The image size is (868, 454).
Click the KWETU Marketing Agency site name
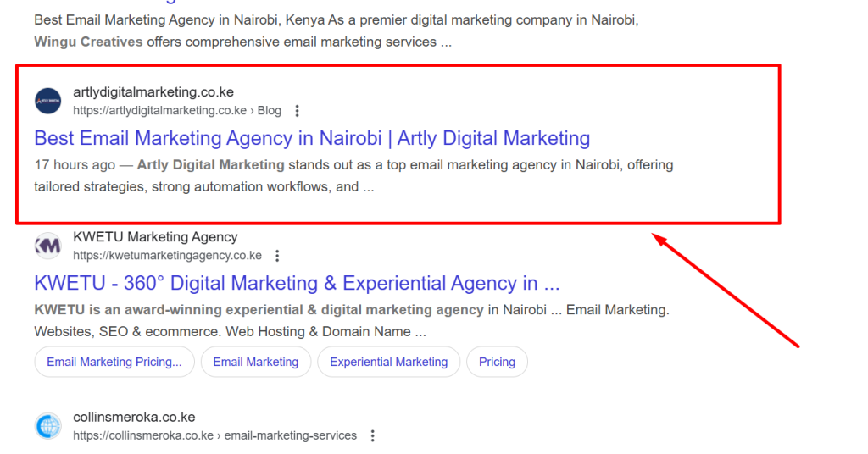coord(155,237)
